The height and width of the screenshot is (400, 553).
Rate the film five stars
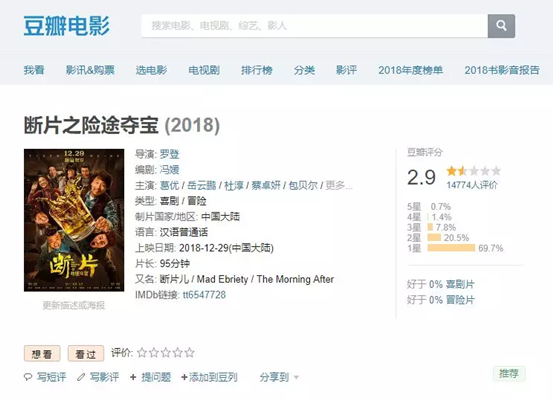click(x=189, y=352)
